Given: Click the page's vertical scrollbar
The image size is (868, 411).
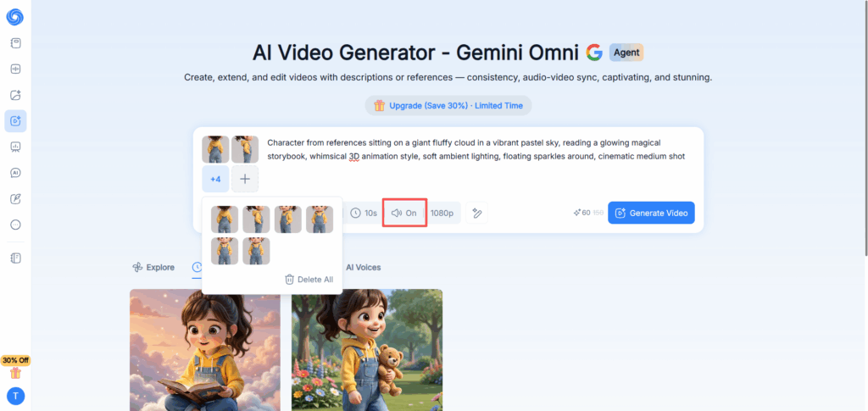Looking at the screenshot, I should [x=865, y=130].
